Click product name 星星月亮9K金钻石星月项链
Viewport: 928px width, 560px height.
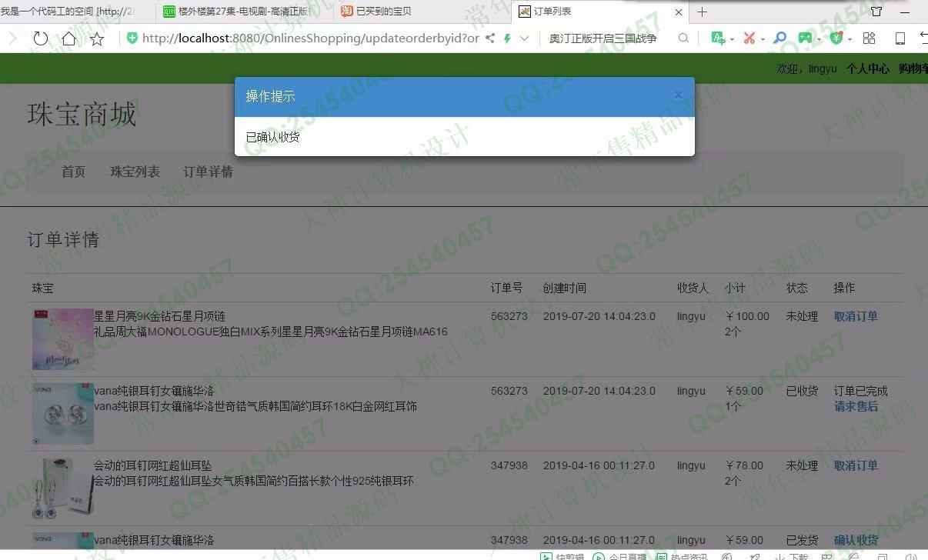[159, 316]
